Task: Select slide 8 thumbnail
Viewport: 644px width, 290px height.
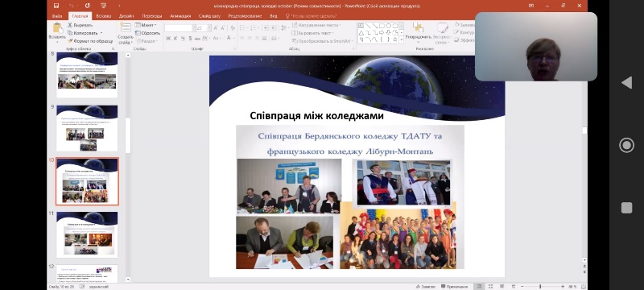Action: pyautogui.click(x=87, y=75)
